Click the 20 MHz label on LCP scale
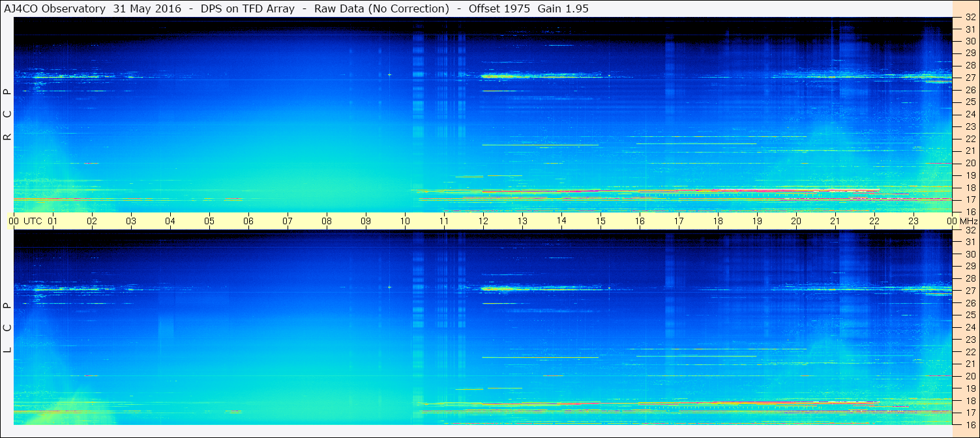The width and height of the screenshot is (980, 438). 970,376
